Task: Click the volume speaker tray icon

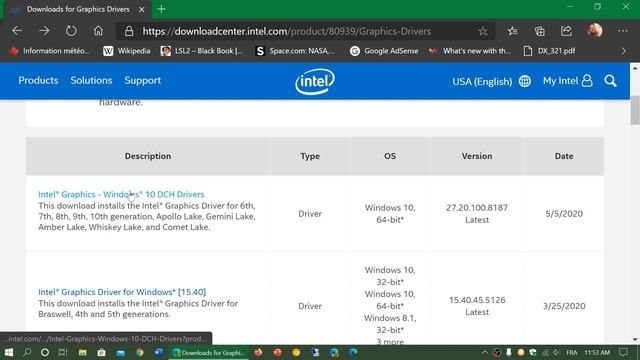Action: tap(556, 352)
